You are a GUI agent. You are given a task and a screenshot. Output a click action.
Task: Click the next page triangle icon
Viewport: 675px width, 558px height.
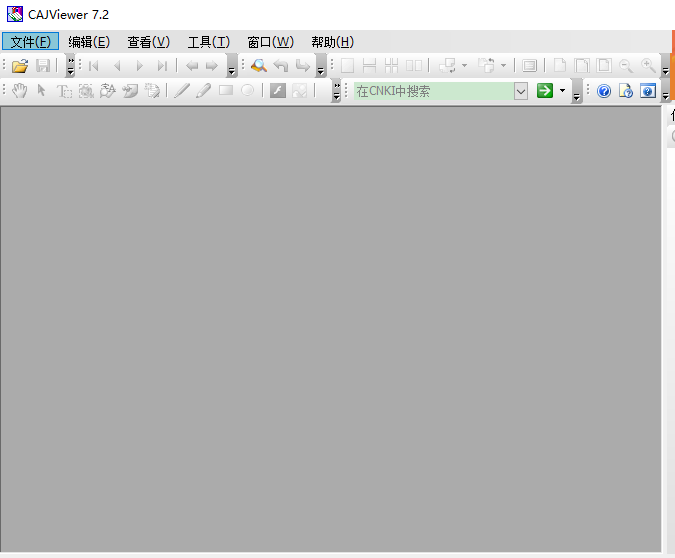tap(139, 66)
